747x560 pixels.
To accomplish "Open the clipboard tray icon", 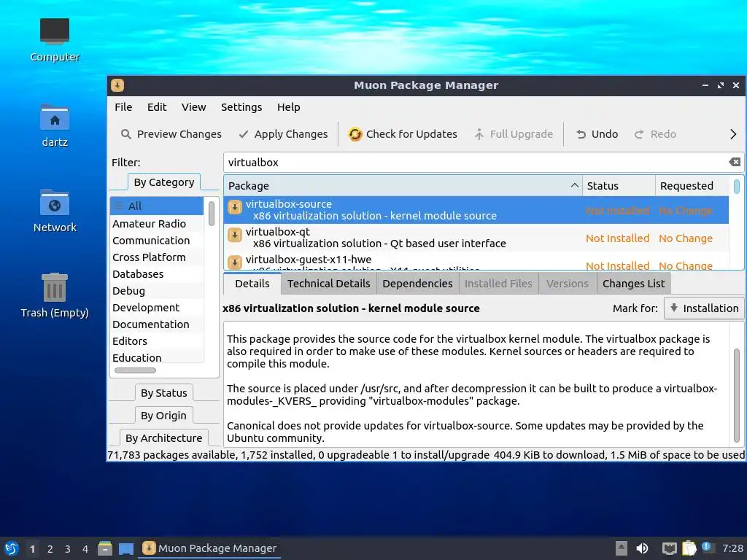I will (689, 548).
